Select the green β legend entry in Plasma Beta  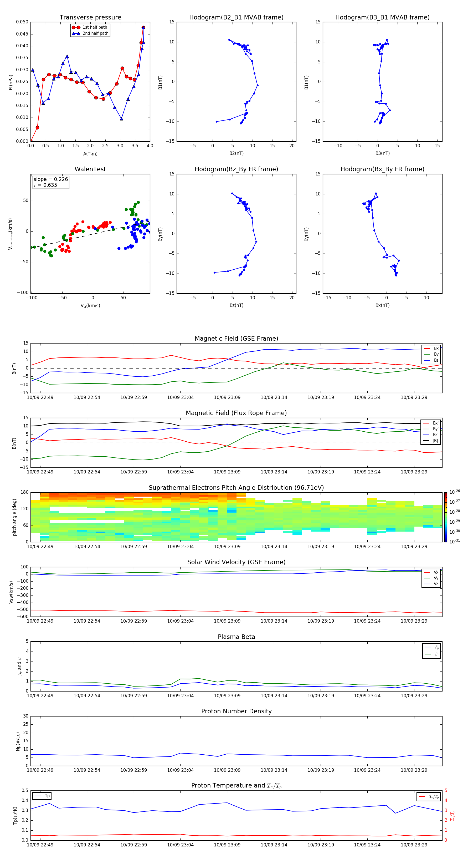(x=431, y=654)
